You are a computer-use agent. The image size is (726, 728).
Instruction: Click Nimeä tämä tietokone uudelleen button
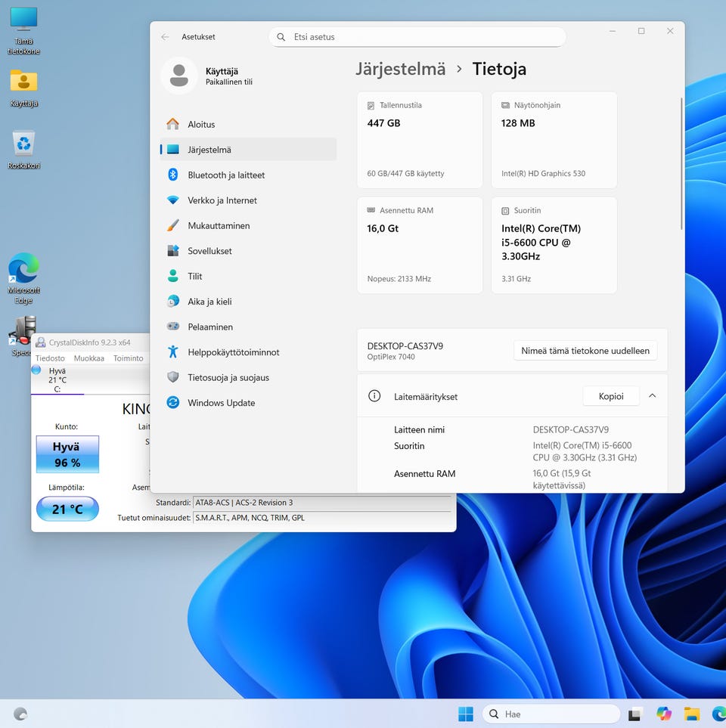[x=585, y=351]
